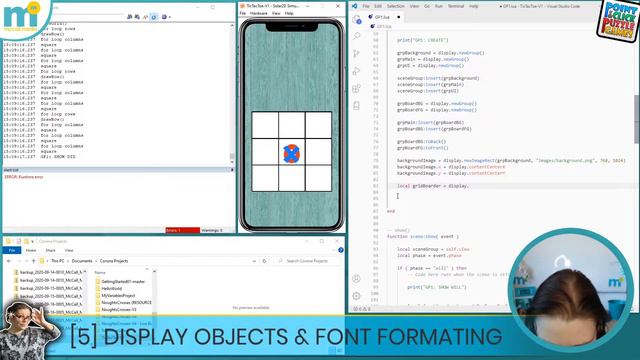640x360 pixels.
Task: Click the Name column header
Action: pyautogui.click(x=100, y=272)
